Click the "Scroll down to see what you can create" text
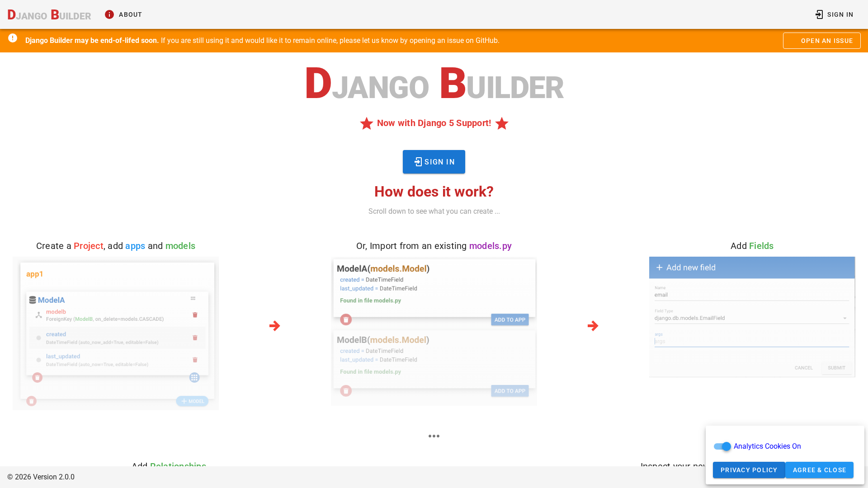The image size is (868, 488). coord(434,211)
